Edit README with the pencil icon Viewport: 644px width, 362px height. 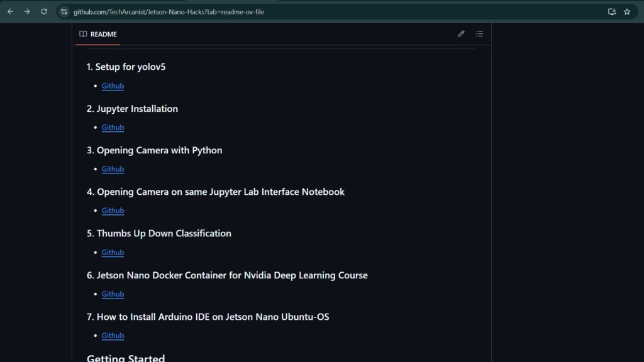(461, 34)
